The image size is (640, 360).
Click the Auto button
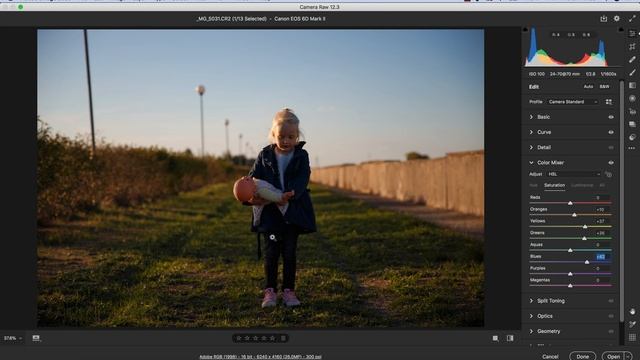pyautogui.click(x=588, y=87)
